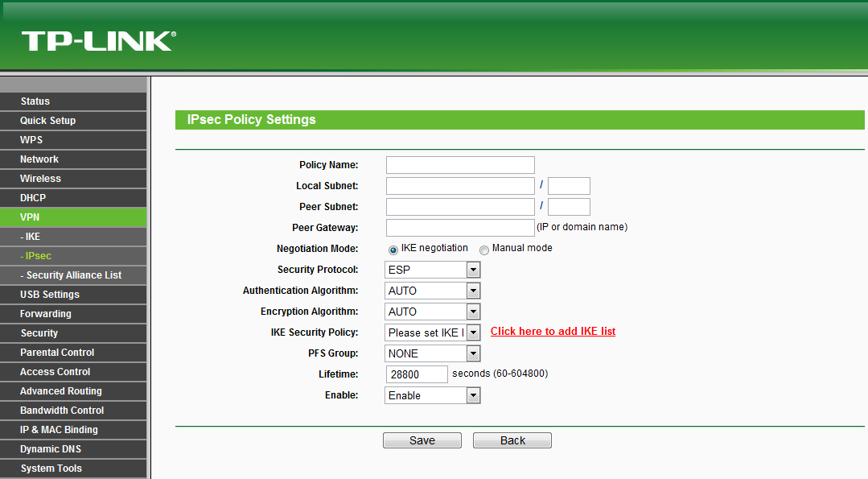868x479 pixels.
Task: Click the 'seconds (60-604800)' hint text
Action: [500, 374]
